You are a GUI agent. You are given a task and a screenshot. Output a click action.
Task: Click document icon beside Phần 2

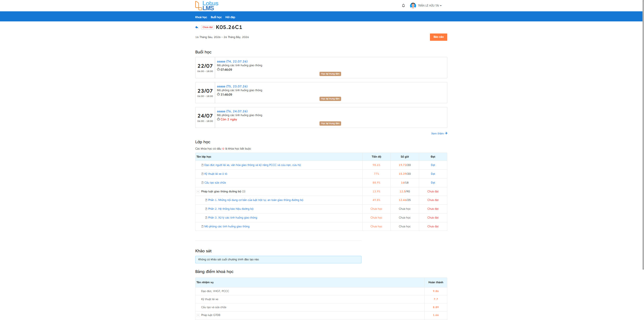click(x=206, y=209)
